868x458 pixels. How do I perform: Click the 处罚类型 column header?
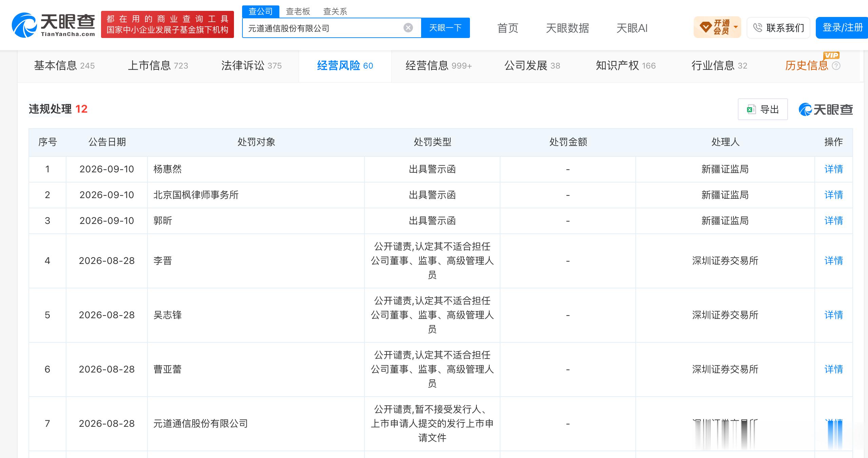coord(432,142)
